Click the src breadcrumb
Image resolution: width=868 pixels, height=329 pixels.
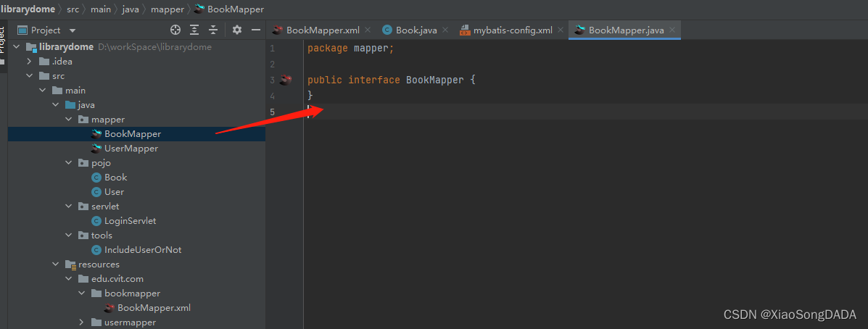tap(73, 9)
